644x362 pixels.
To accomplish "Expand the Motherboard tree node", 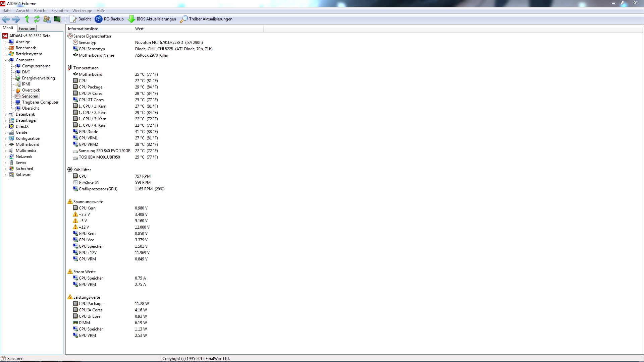I will [5, 145].
